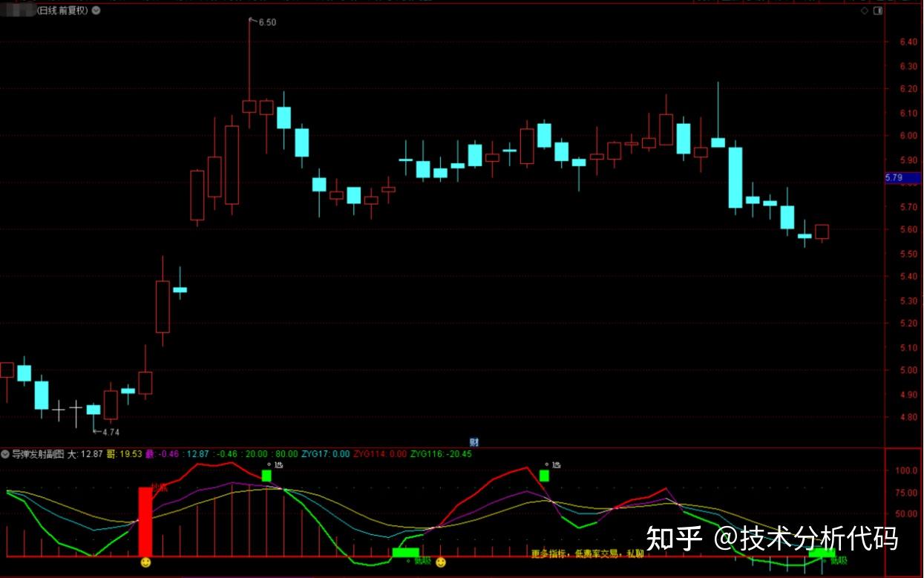Click the smiley icon under the red bar
The height and width of the screenshot is (578, 924).
click(x=145, y=563)
